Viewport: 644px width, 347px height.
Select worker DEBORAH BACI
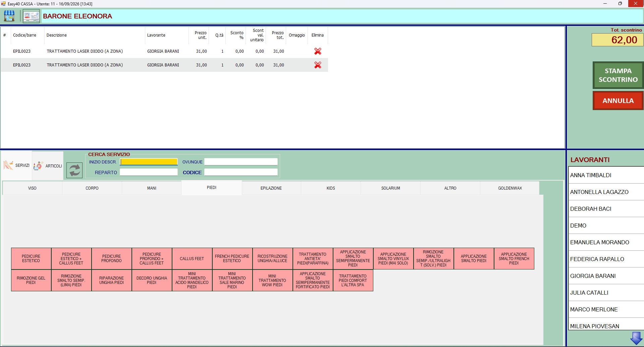[606, 209]
